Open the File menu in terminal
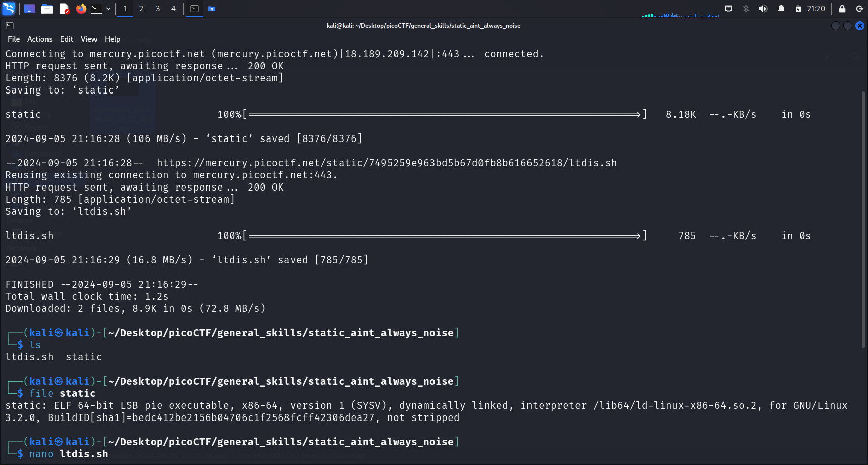The width and height of the screenshot is (868, 465). coord(14,39)
